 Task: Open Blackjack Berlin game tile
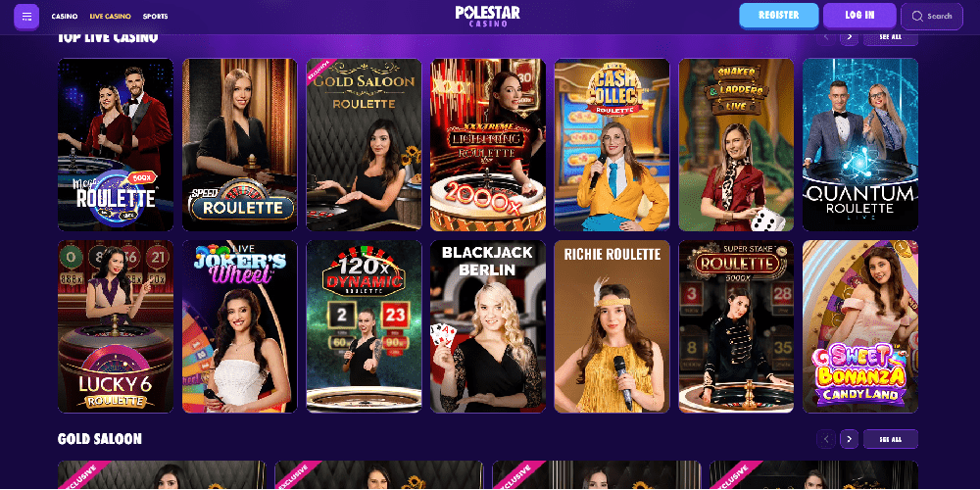[487, 326]
